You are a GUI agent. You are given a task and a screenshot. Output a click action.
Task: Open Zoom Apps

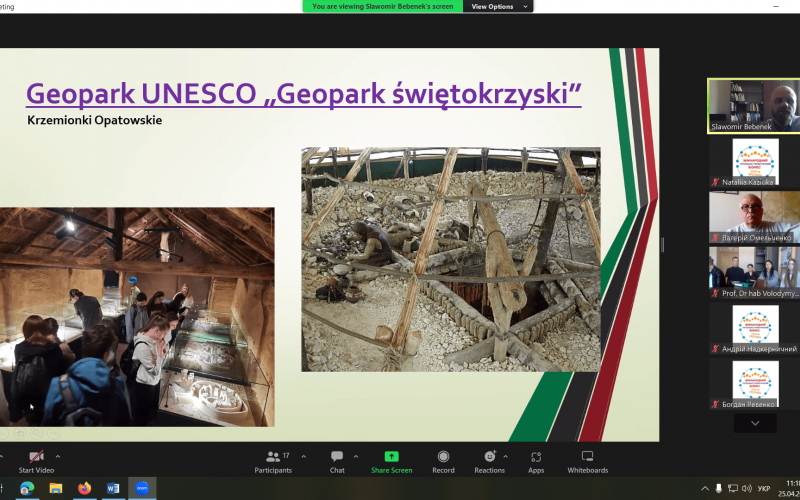(536, 462)
